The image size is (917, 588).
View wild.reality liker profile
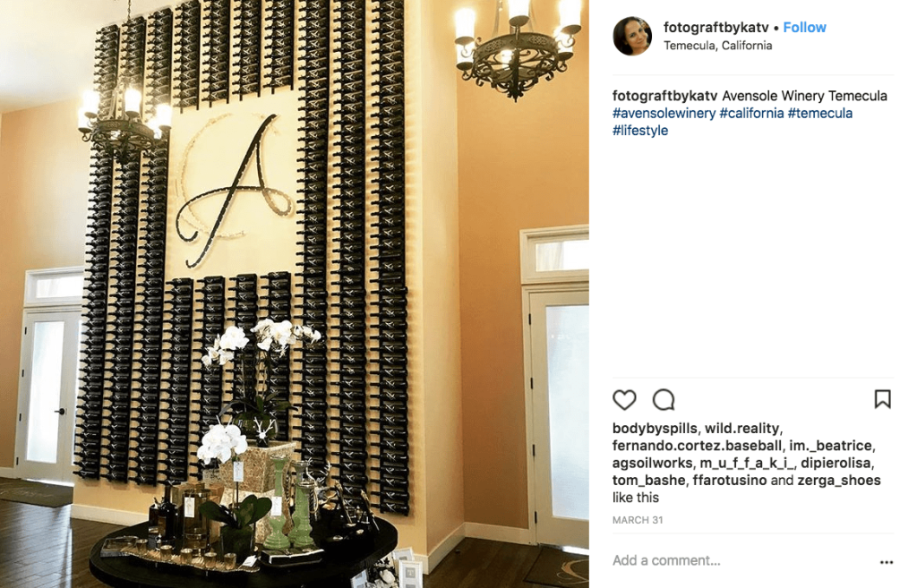(x=741, y=429)
